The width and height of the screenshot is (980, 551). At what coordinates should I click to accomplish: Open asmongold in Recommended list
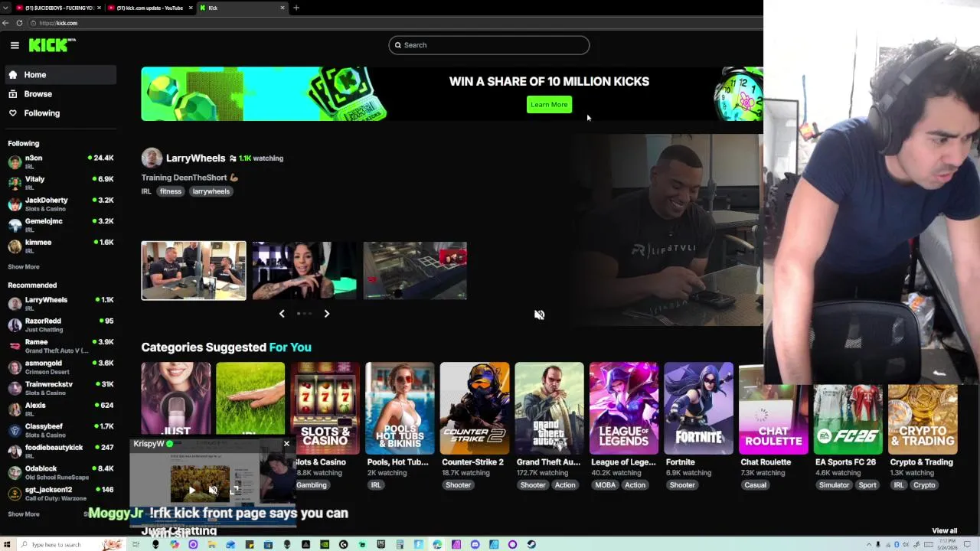pyautogui.click(x=60, y=367)
